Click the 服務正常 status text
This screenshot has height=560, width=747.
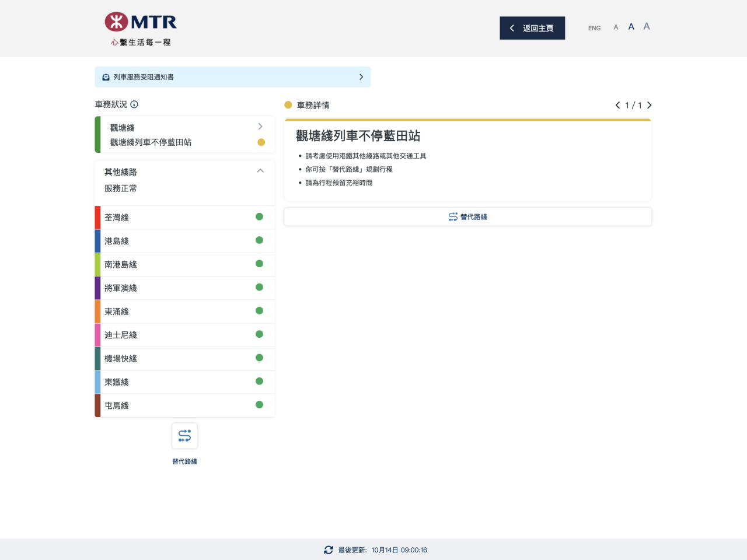pos(121,188)
